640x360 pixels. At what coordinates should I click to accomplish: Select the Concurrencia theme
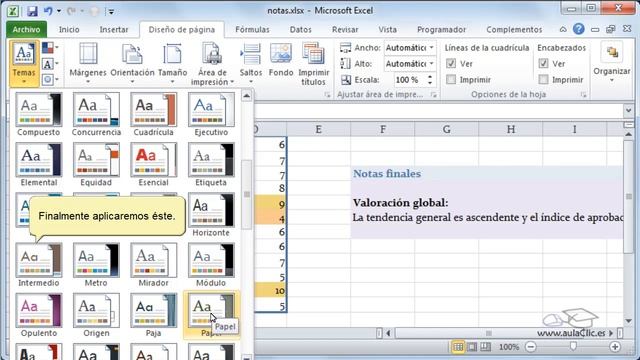coord(96,114)
